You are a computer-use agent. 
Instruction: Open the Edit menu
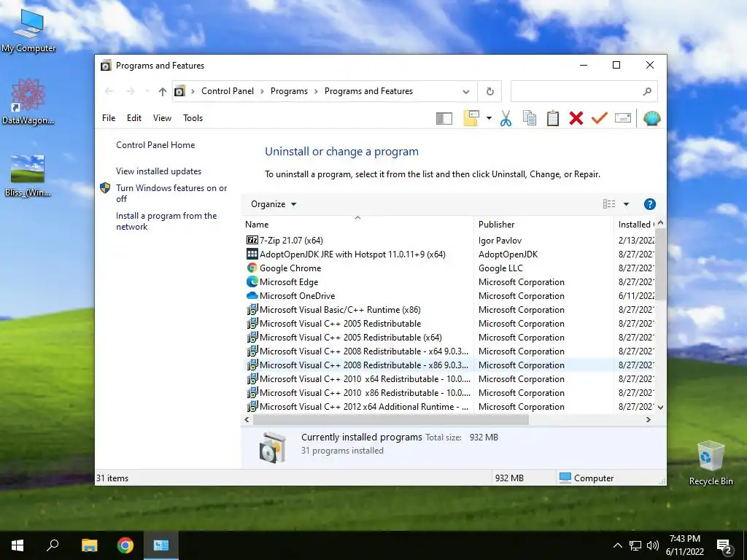point(134,118)
